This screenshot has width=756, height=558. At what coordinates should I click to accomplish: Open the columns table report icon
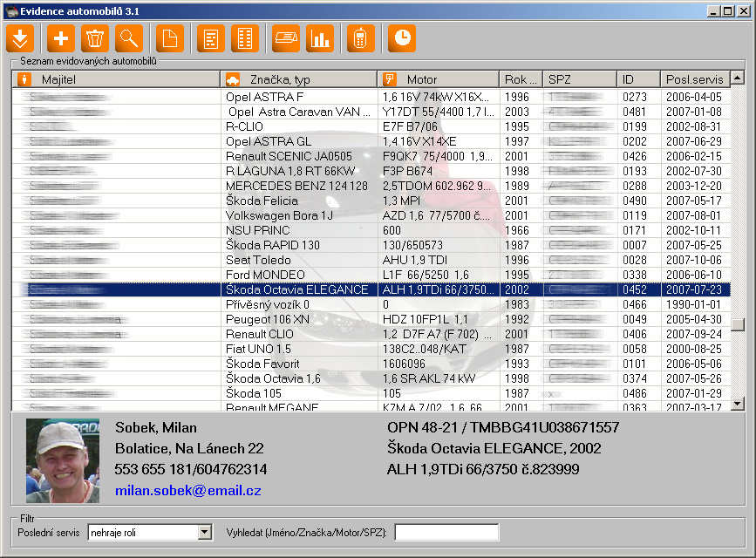tap(245, 38)
